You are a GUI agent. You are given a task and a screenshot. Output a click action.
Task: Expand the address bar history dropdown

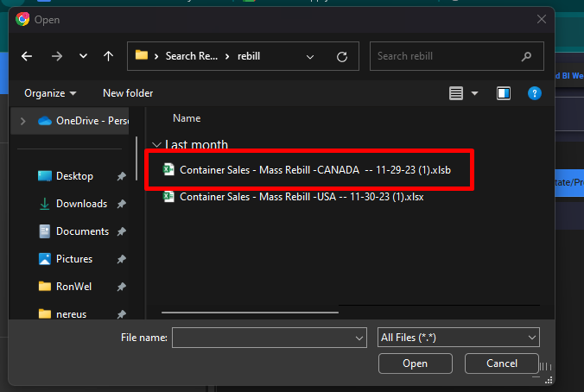311,56
